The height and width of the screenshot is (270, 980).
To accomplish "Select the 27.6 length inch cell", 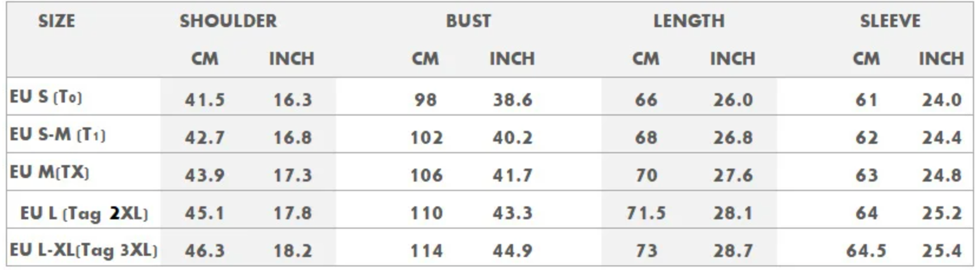I will click(733, 175).
